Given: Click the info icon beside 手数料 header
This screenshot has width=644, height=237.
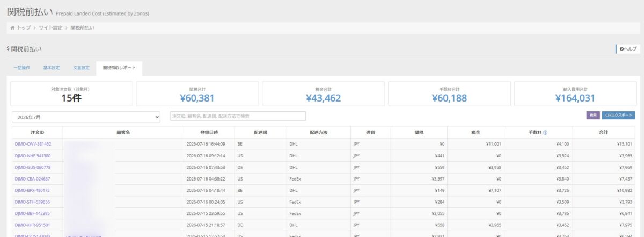Looking at the screenshot, I should (x=545, y=132).
